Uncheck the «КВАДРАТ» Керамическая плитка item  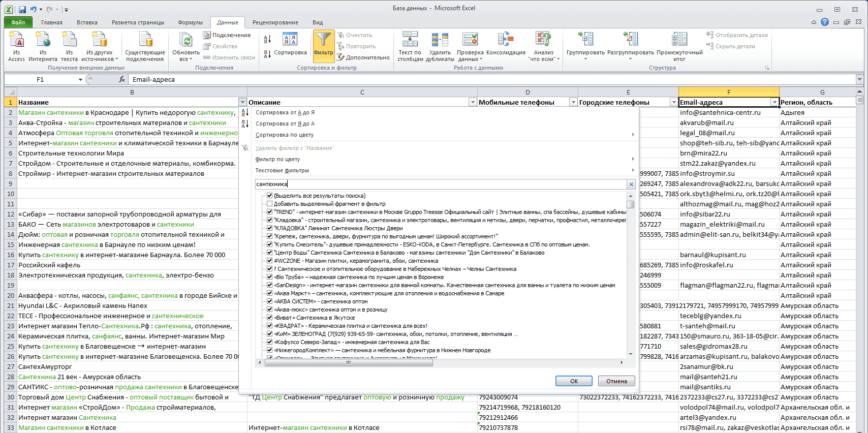pyautogui.click(x=270, y=326)
